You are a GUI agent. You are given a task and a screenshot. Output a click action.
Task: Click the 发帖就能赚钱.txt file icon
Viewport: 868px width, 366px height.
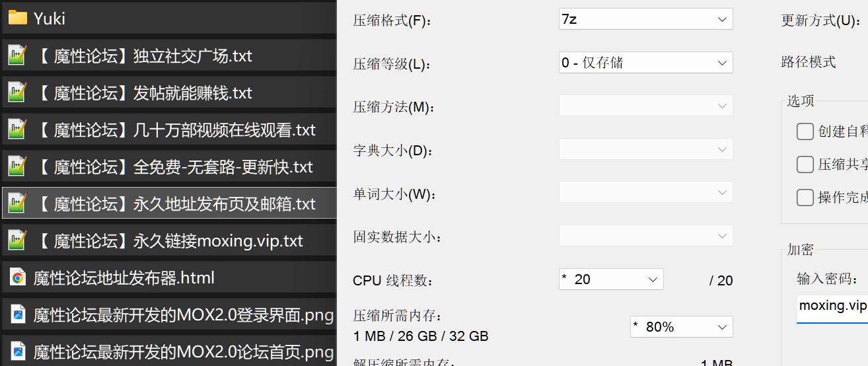[18, 92]
